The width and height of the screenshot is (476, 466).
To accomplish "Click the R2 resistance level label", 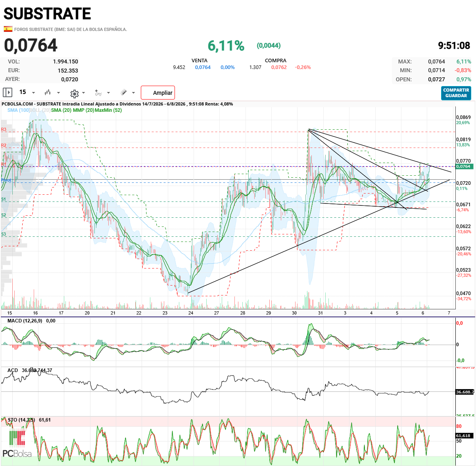I will pos(4,146).
